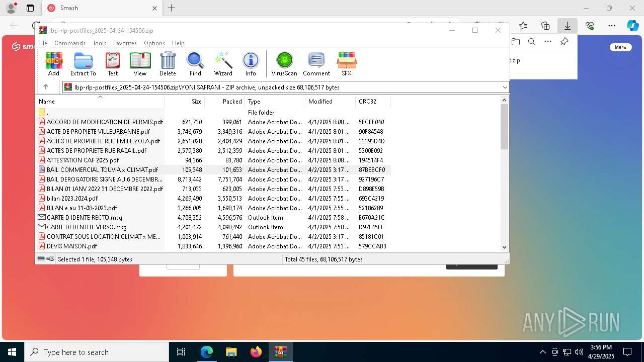
Task: Click the Menu button on Smash page
Action: [620, 47]
